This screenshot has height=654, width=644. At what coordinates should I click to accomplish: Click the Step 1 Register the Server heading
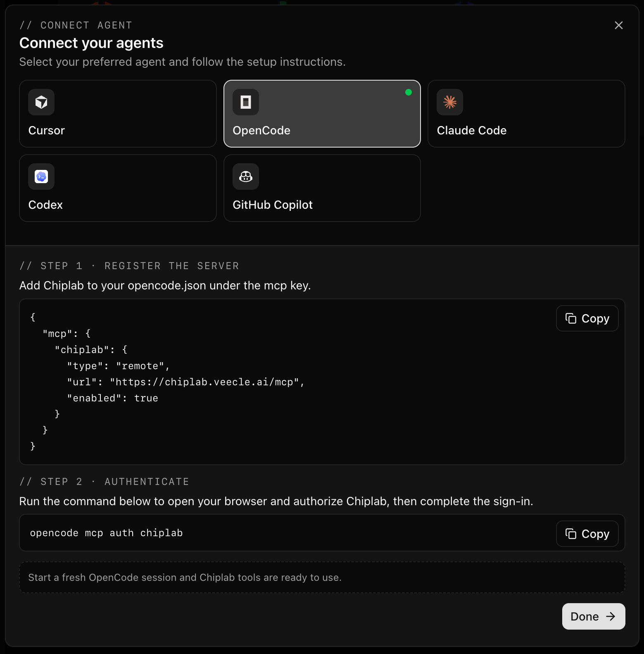point(129,266)
